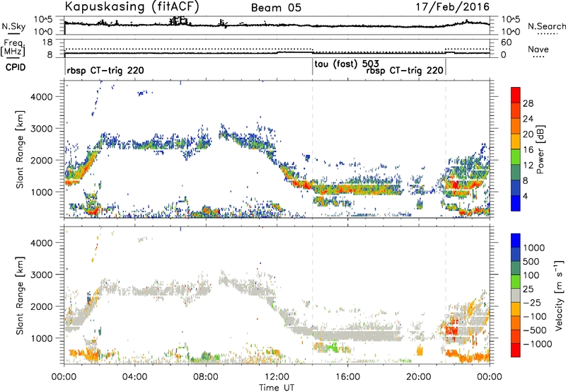This screenshot has width=566, height=392.
Task: Click the "tau (fast) 503" CPID label
Action: [347, 64]
